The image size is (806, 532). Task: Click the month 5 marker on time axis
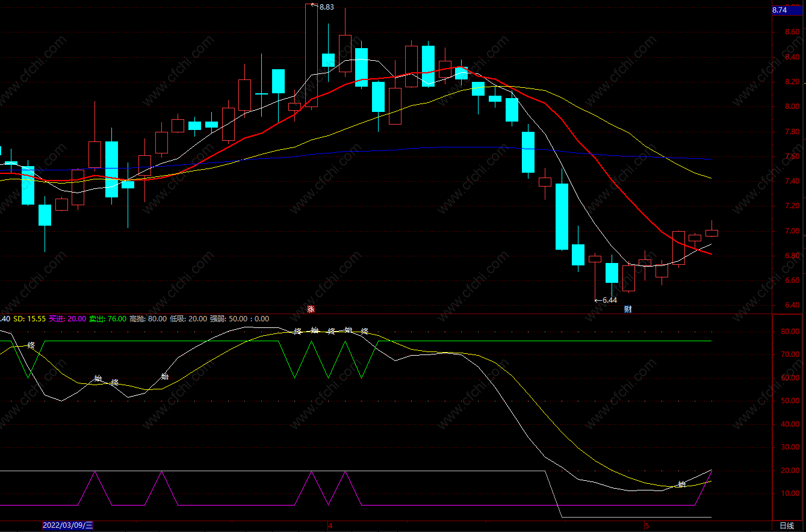pyautogui.click(x=647, y=526)
